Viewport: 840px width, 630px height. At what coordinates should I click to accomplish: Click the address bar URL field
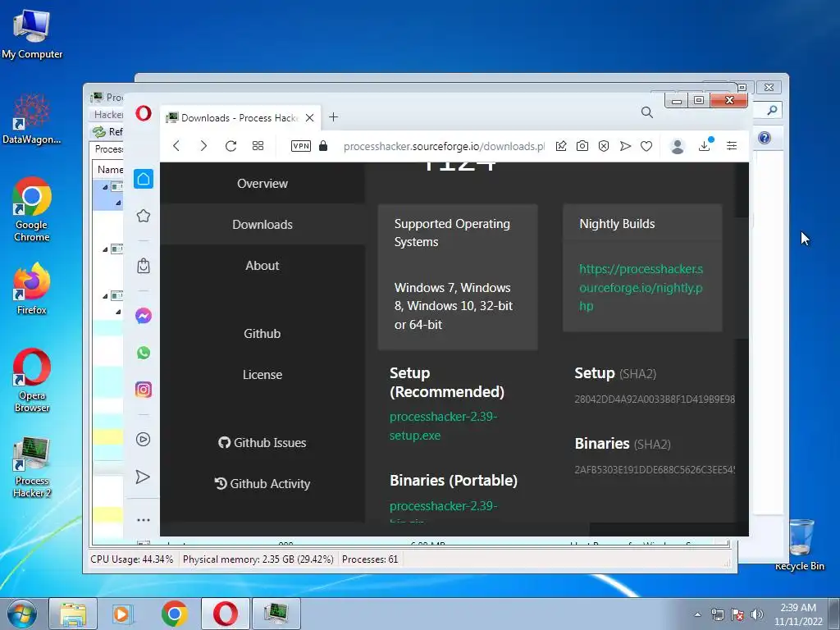pyautogui.click(x=444, y=146)
